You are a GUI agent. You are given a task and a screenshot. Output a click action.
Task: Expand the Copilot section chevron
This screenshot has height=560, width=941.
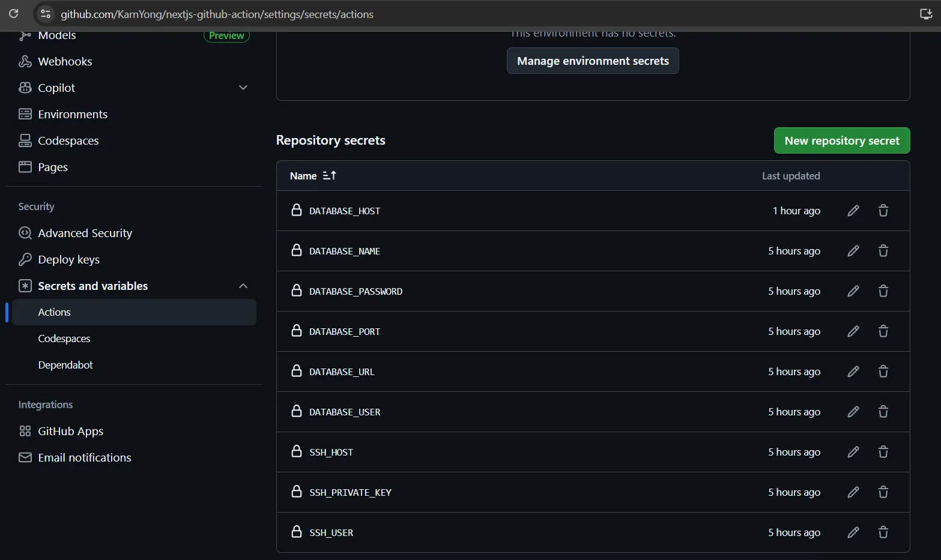pyautogui.click(x=243, y=87)
